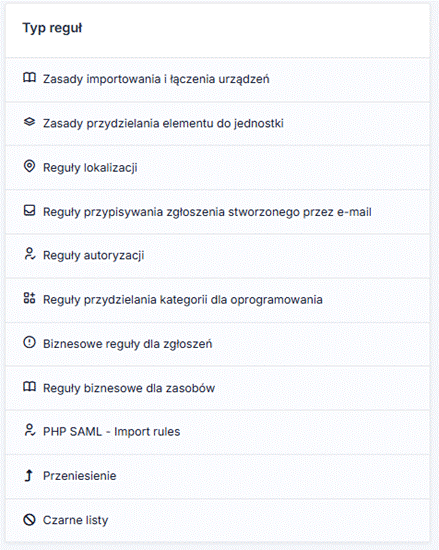Click the map pin icon for Reguły lokalizacji
439x550 pixels.
[x=29, y=166]
